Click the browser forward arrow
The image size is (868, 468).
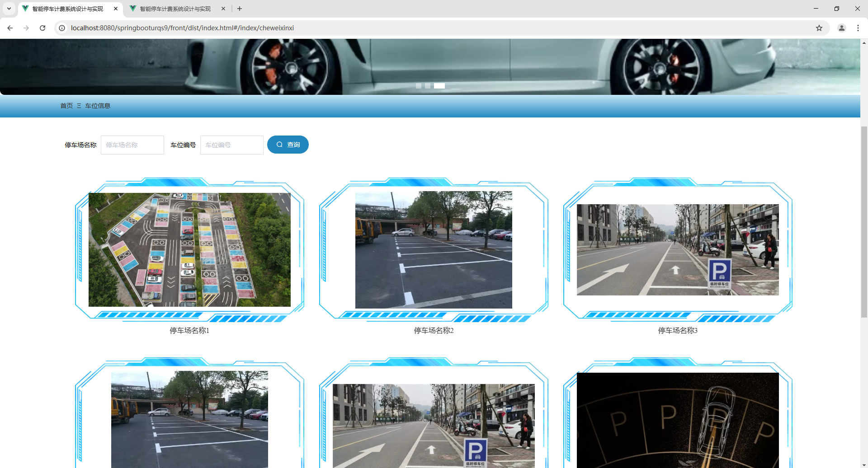[x=26, y=28]
